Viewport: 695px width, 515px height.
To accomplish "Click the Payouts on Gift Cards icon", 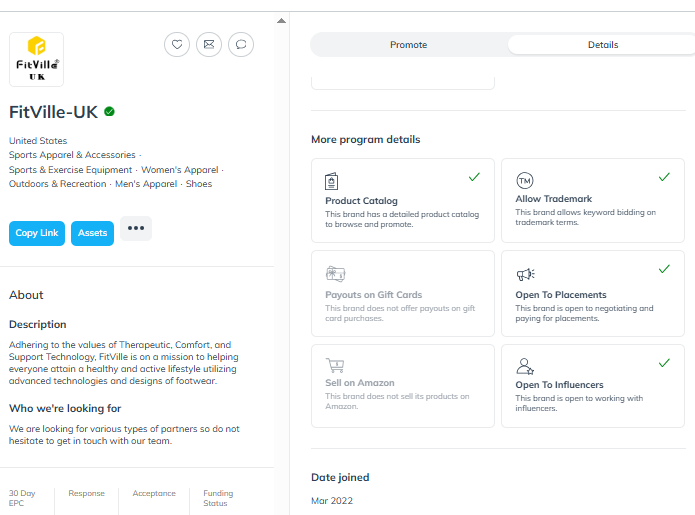I will pyautogui.click(x=336, y=274).
